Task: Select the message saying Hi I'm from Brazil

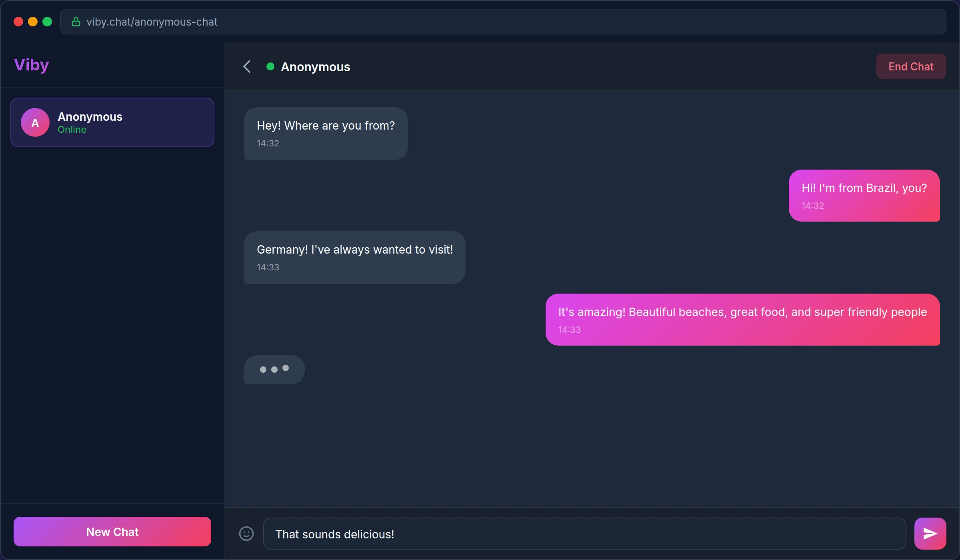Action: [864, 196]
